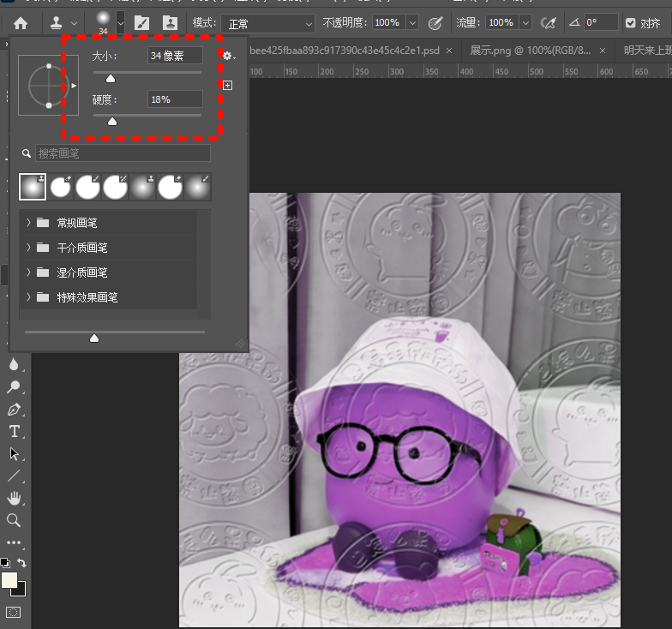Select the Hand tool
Viewport: 672px width, 629px height.
pos(14,498)
